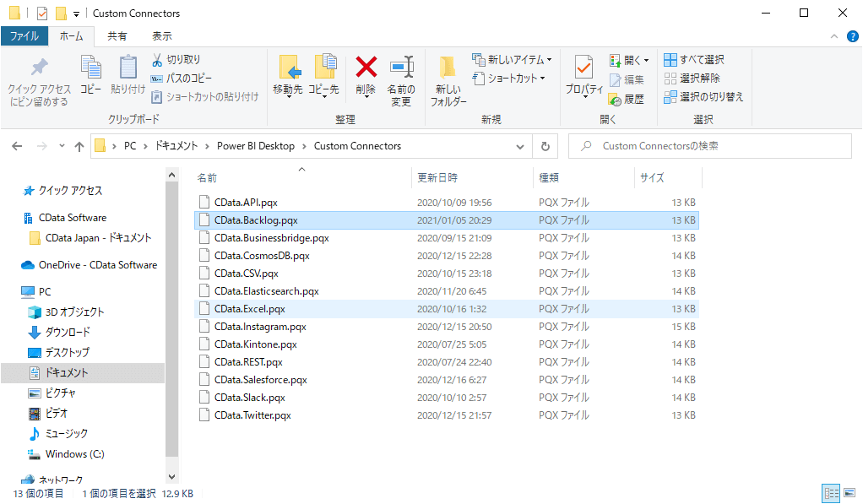Image resolution: width=863 pixels, height=504 pixels.
Task: Select file CData.Kintone.pqx
Action: coord(447,344)
